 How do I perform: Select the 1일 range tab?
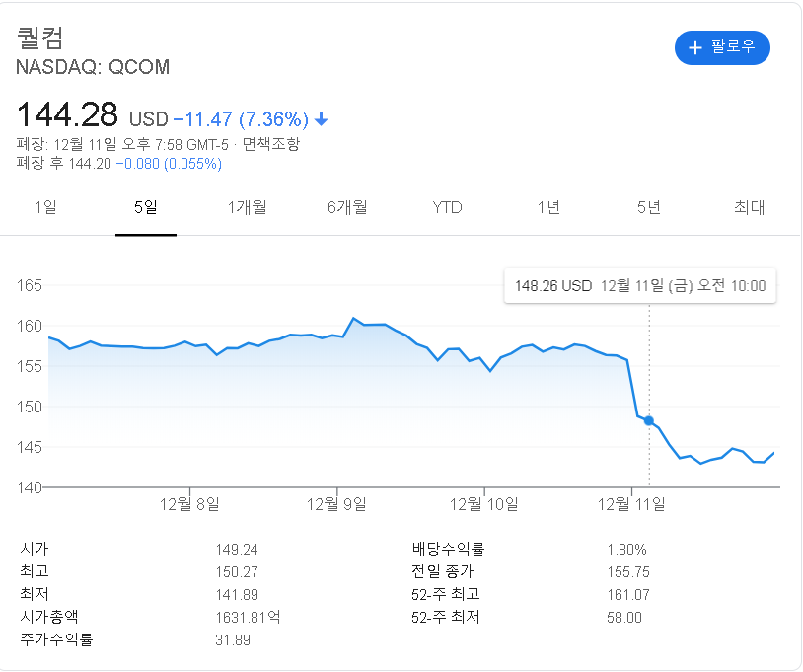pyautogui.click(x=45, y=207)
